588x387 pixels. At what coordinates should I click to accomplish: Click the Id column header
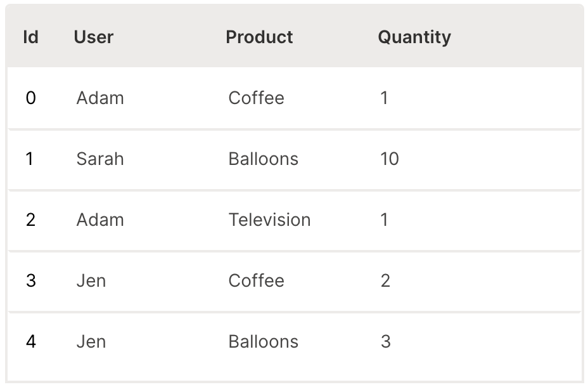[30, 37]
